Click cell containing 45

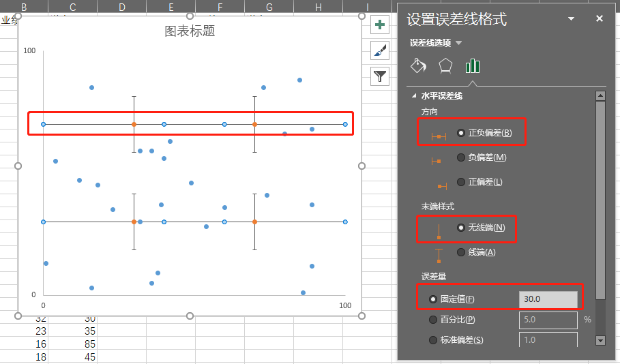point(73,357)
